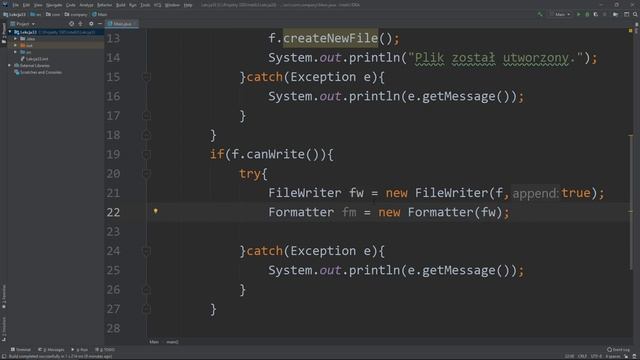Expand the .idea folder in project tree

pyautogui.click(x=16, y=39)
